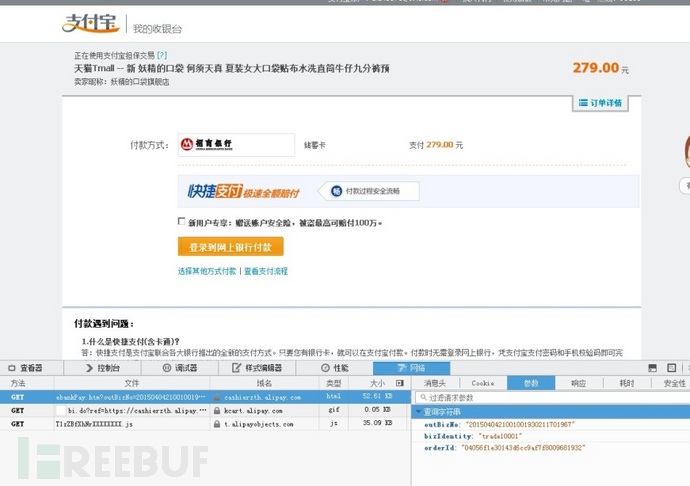Select the ebankPay.htm GET request row
The width and height of the screenshot is (690, 486).
[x=205, y=397]
